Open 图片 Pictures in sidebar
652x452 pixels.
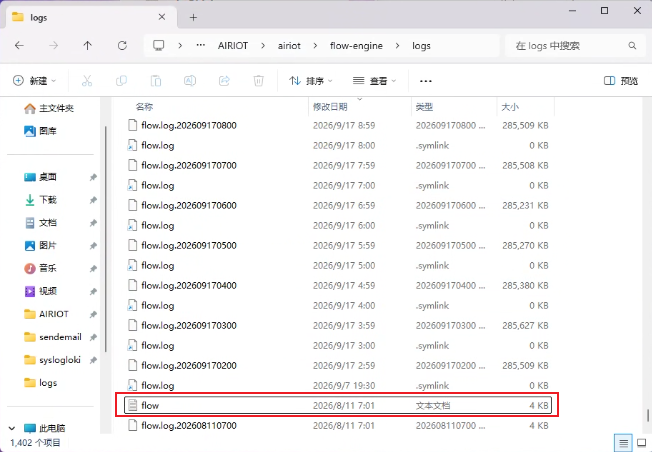40,246
